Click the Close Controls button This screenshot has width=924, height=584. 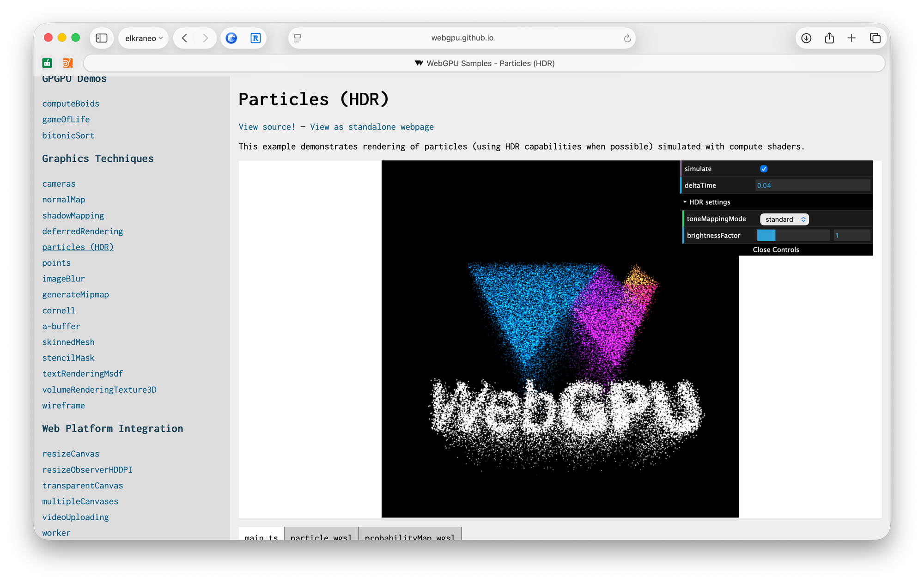pos(776,249)
